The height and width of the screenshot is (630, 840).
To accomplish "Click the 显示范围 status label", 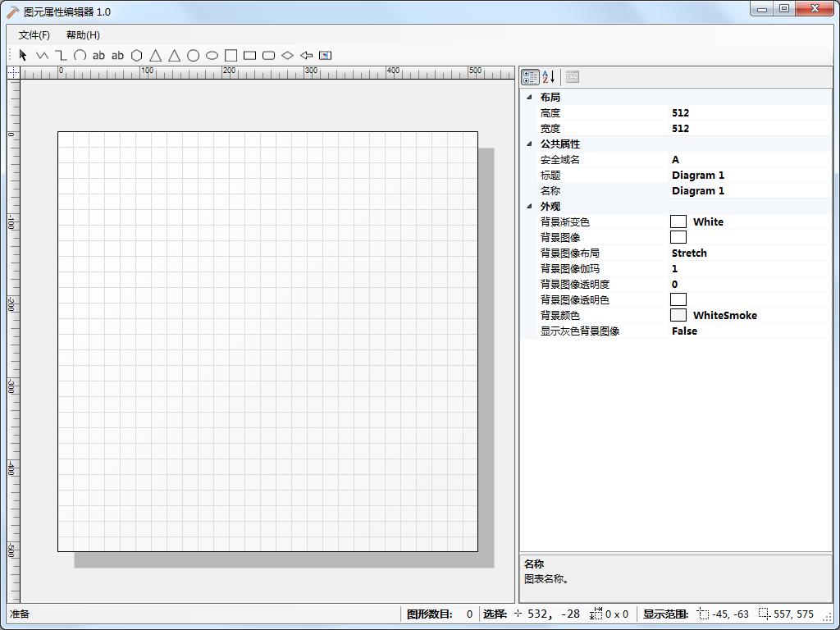I will tap(665, 614).
